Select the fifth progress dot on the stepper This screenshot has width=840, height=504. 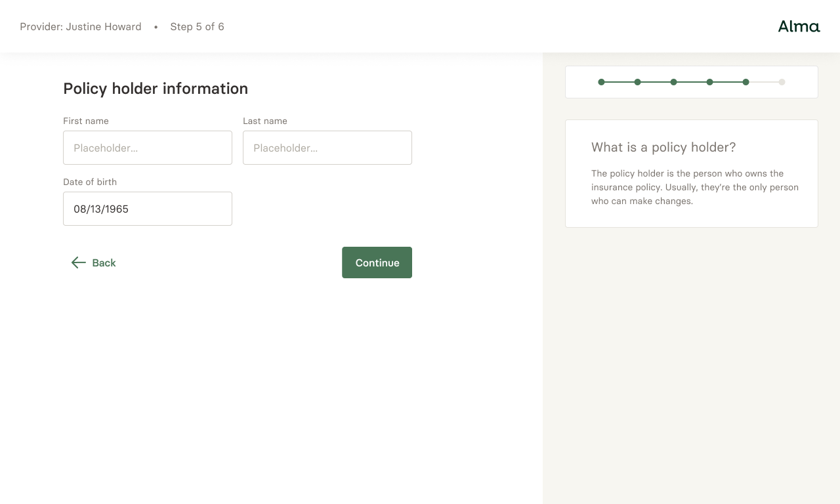745,82
